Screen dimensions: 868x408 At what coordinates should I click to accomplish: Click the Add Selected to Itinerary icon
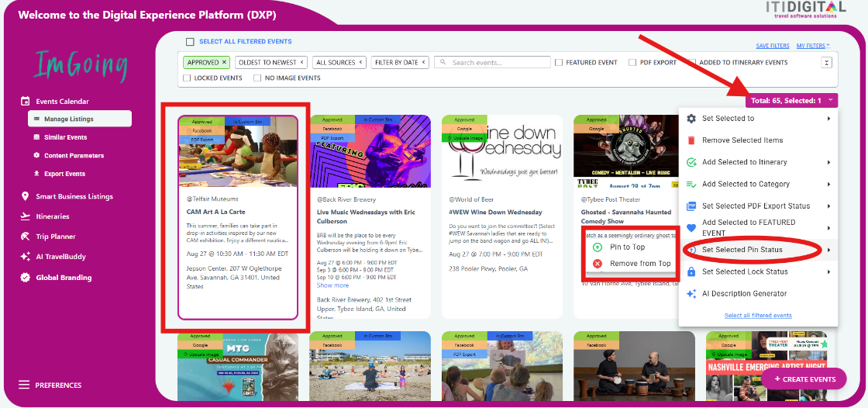tap(691, 162)
